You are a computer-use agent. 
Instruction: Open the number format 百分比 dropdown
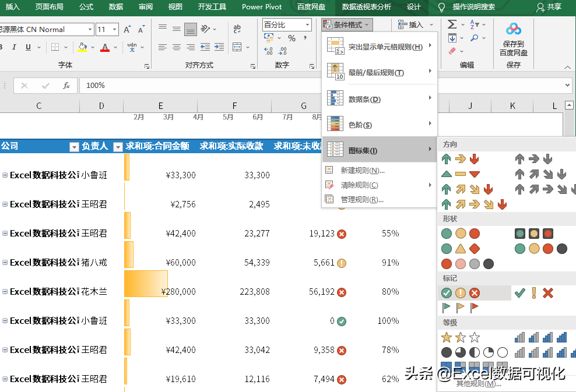tap(307, 24)
